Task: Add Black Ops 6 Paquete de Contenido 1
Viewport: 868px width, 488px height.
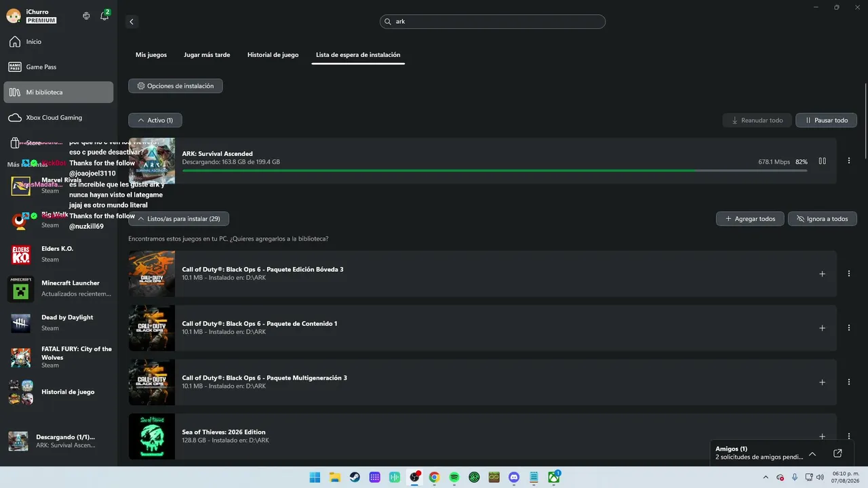Action: point(823,328)
